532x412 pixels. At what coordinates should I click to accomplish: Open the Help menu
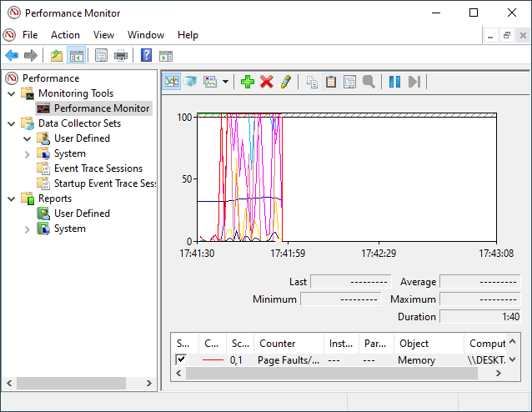tap(188, 35)
